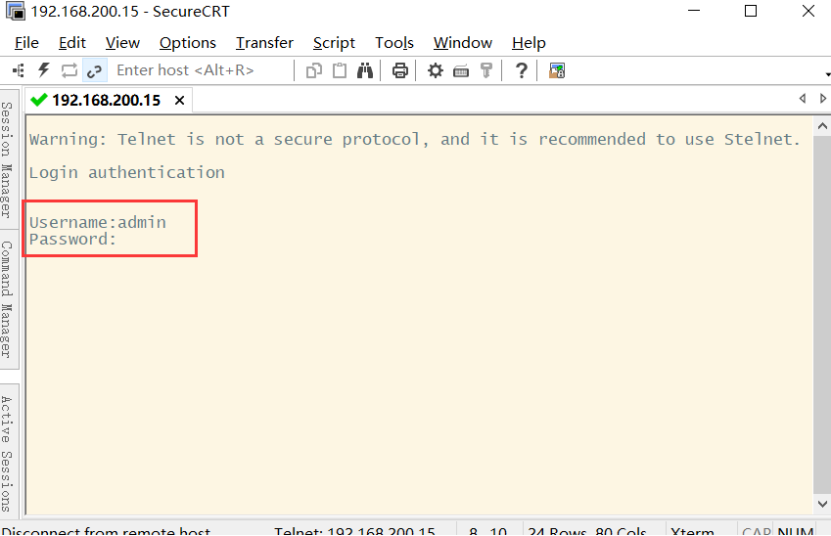Click the connected green checkmark on tab
831x536 pixels.
coord(39,100)
